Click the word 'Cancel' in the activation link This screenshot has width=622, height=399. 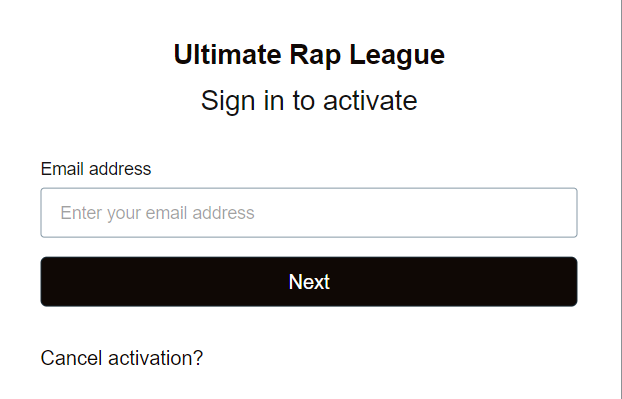coord(72,358)
